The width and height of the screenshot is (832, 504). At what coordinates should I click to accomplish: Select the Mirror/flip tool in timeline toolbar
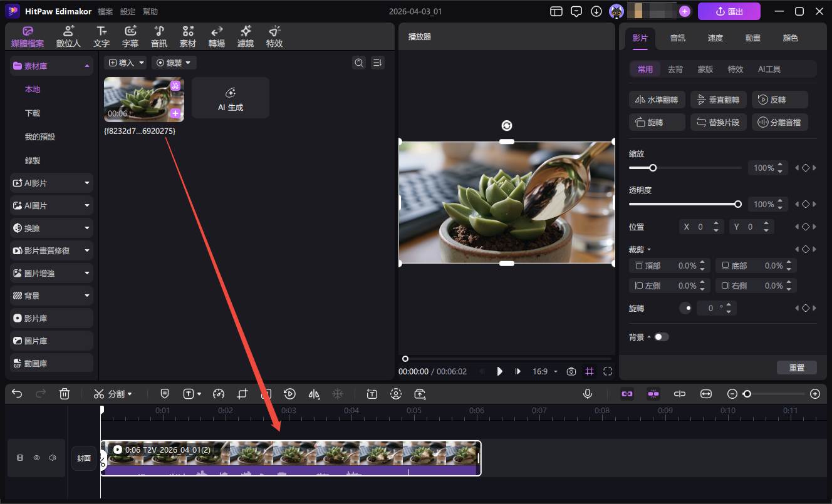coord(314,394)
